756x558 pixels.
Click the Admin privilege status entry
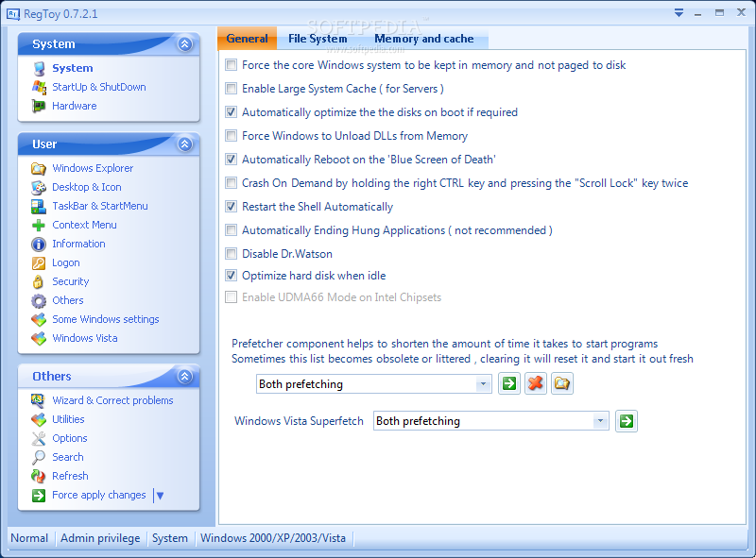point(100,538)
